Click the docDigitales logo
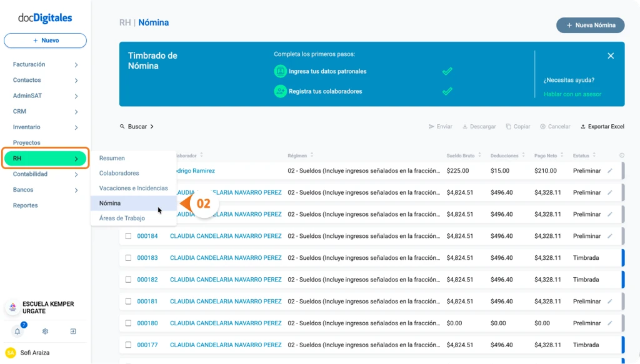Image resolution: width=640 pixels, height=364 pixels. 45,18
